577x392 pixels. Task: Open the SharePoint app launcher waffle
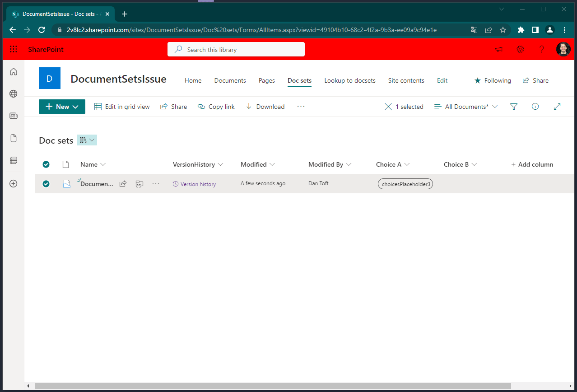pos(14,50)
